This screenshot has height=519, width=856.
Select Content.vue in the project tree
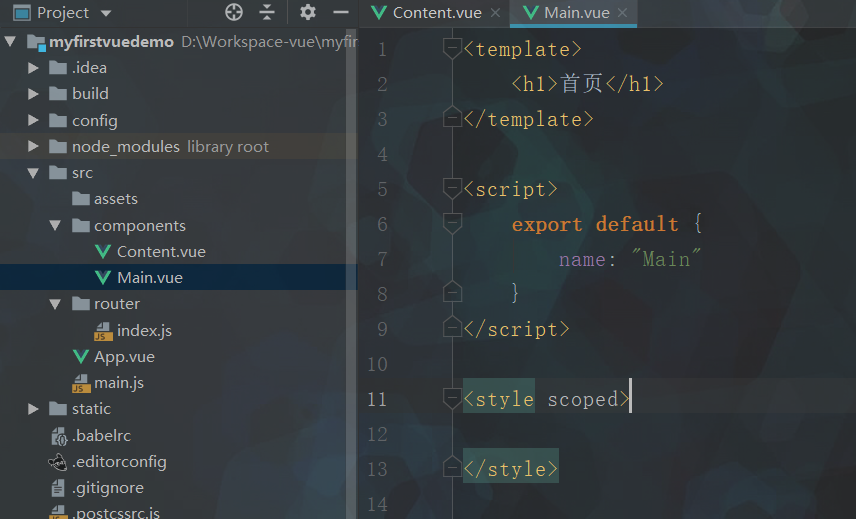pyautogui.click(x=160, y=252)
